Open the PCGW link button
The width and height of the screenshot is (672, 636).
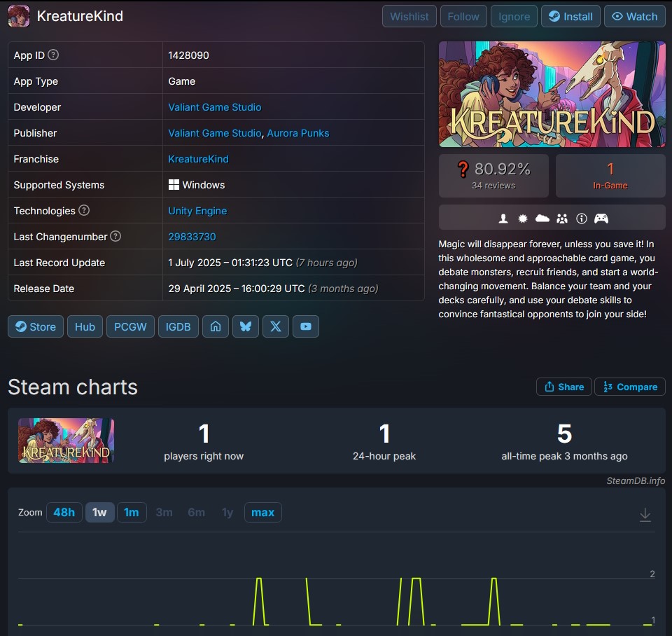[130, 326]
